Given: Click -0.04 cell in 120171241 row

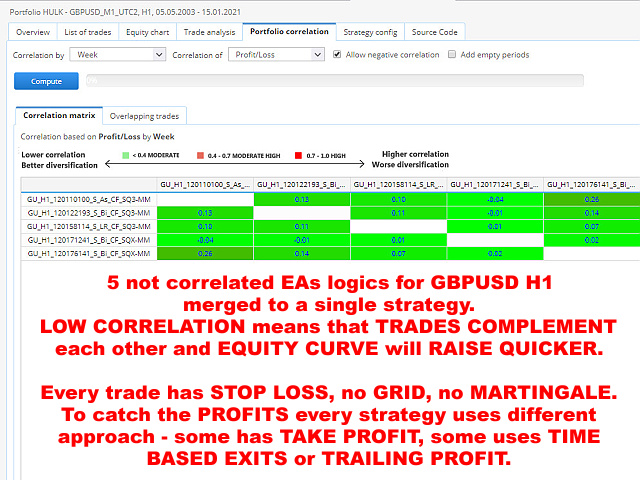Looking at the screenshot, I should pos(205,240).
